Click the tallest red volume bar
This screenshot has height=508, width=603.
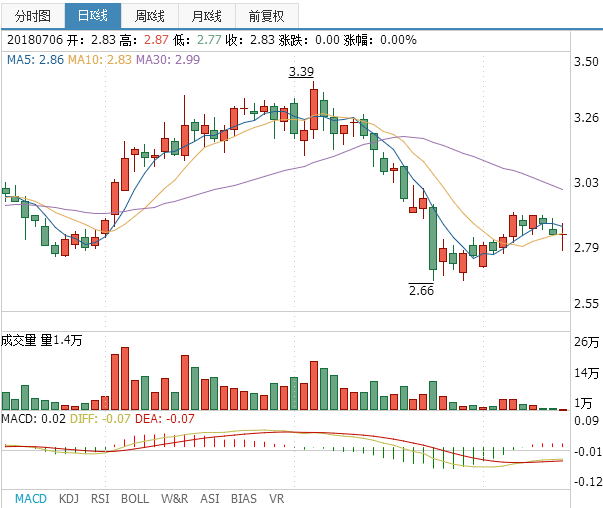(125, 378)
